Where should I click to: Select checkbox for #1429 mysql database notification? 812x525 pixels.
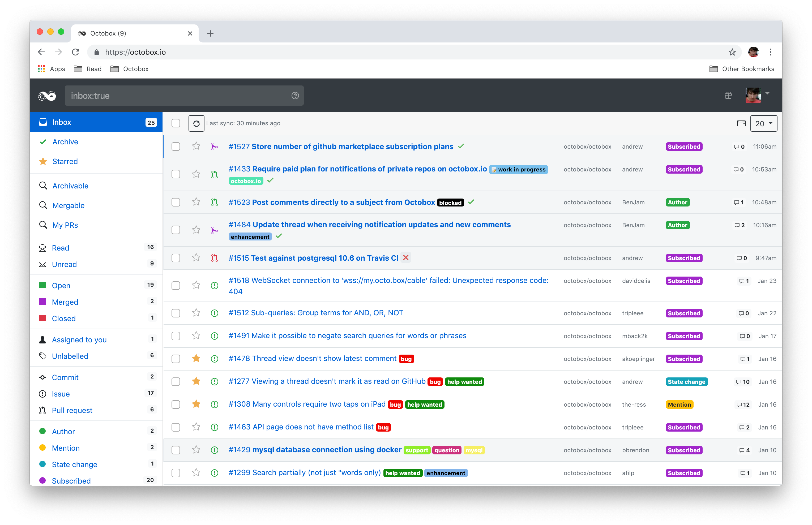click(x=176, y=450)
